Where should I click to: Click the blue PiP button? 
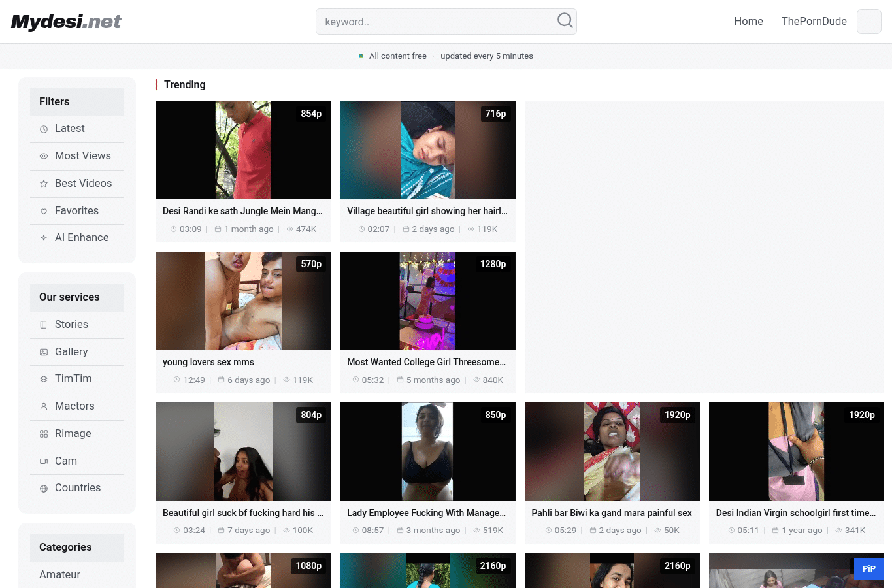coord(868,568)
